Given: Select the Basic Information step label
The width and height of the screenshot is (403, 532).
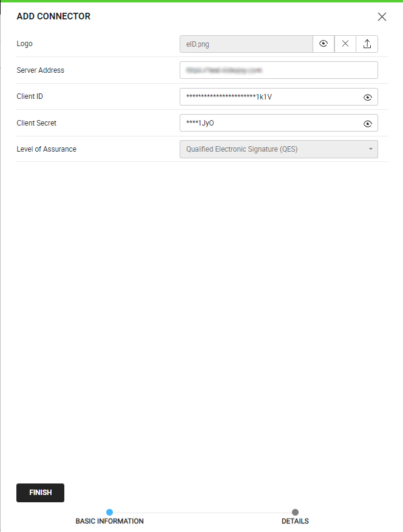Looking at the screenshot, I should [x=109, y=521].
